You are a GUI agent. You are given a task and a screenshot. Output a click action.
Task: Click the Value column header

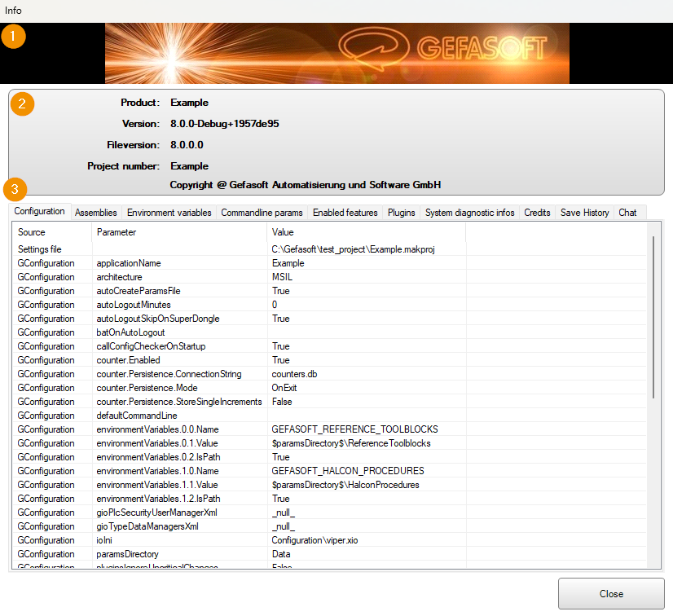point(366,232)
